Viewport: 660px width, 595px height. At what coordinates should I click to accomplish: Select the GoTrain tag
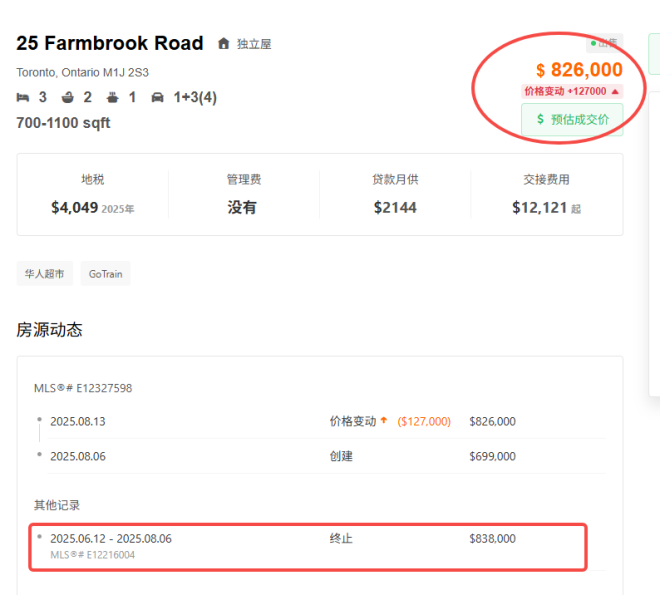[105, 274]
